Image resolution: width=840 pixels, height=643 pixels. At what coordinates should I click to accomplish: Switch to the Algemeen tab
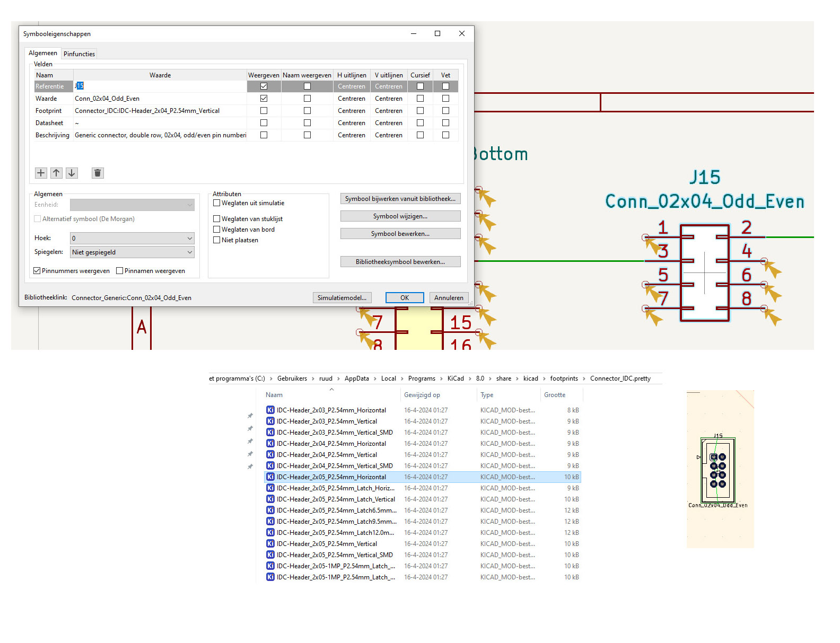(x=43, y=53)
